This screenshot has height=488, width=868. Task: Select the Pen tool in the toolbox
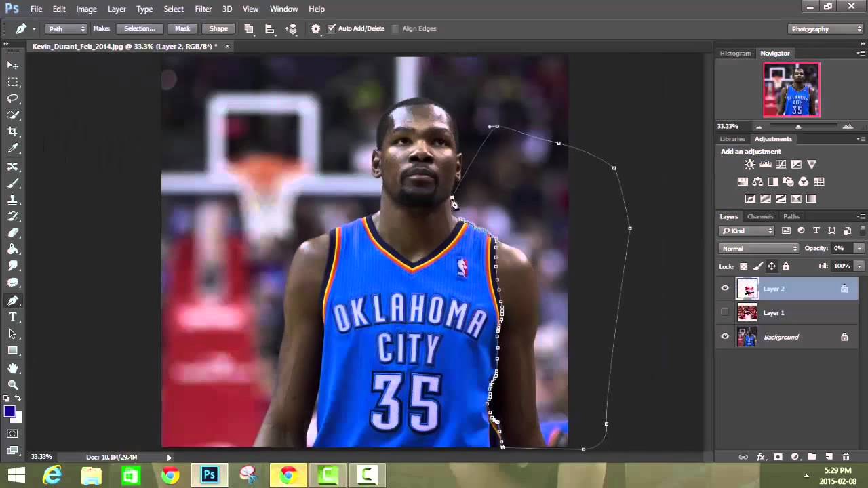(13, 300)
